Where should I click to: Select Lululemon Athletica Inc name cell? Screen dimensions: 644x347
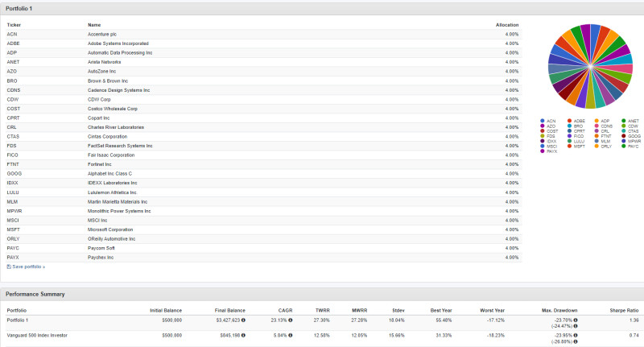click(112, 192)
